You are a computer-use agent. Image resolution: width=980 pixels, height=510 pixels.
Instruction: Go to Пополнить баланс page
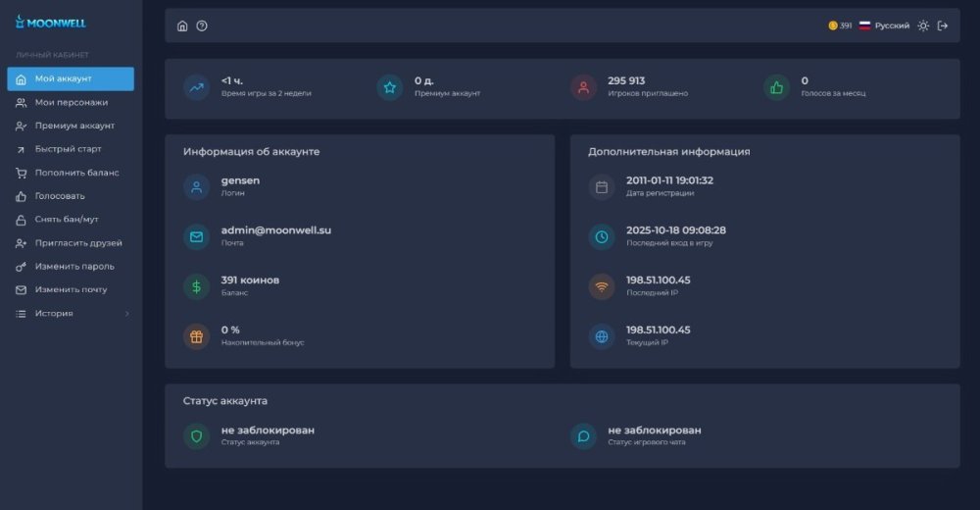click(x=76, y=173)
